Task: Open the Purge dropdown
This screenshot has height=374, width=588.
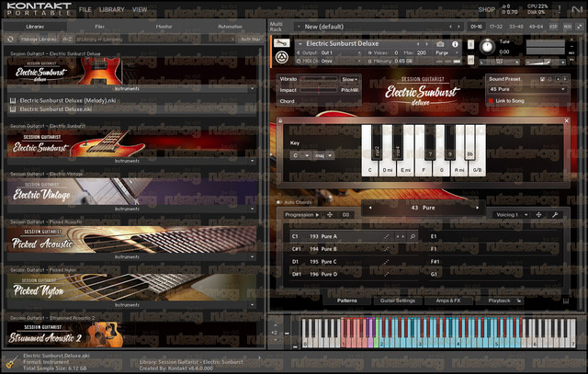Action: coord(447,53)
